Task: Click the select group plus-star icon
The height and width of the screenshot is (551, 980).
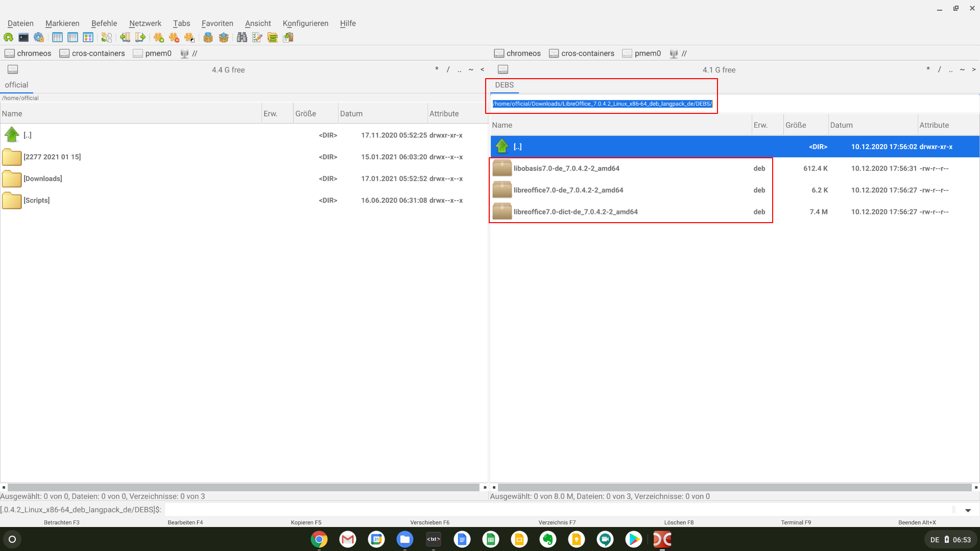Action: pos(159,37)
